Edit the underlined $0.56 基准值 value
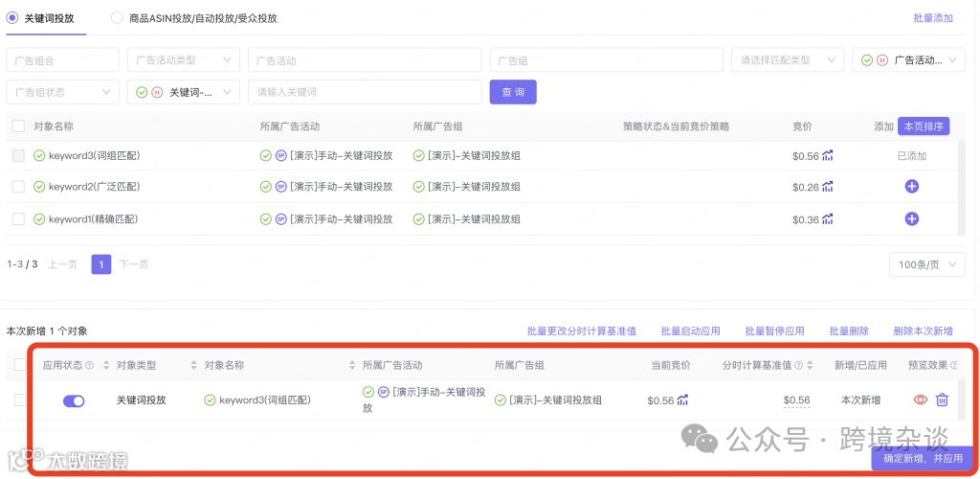 797,400
